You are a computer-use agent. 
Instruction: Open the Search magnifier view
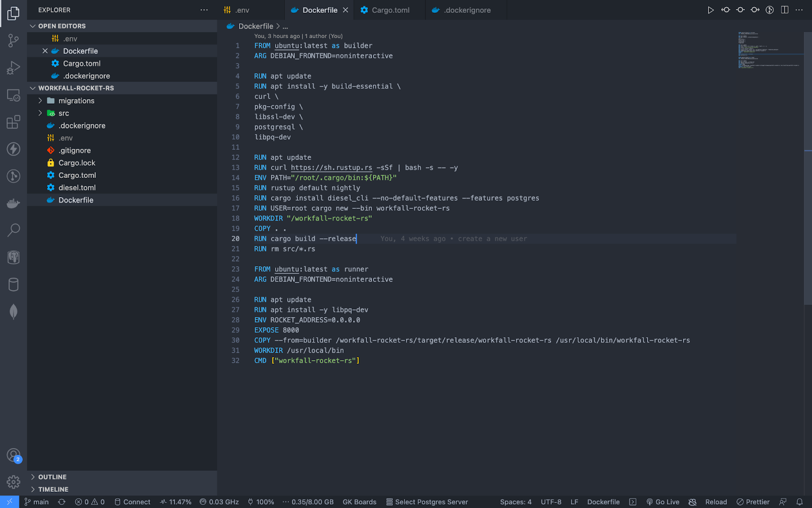coord(14,230)
